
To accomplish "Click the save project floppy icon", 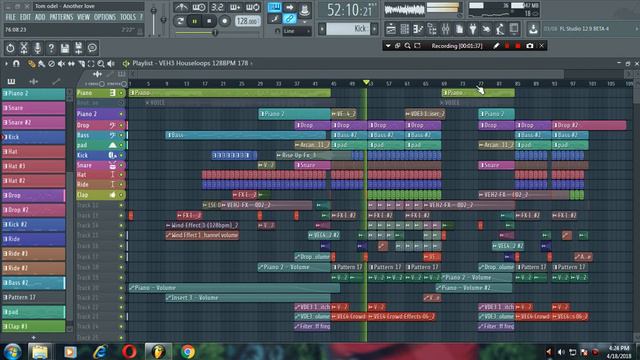I will (64, 48).
